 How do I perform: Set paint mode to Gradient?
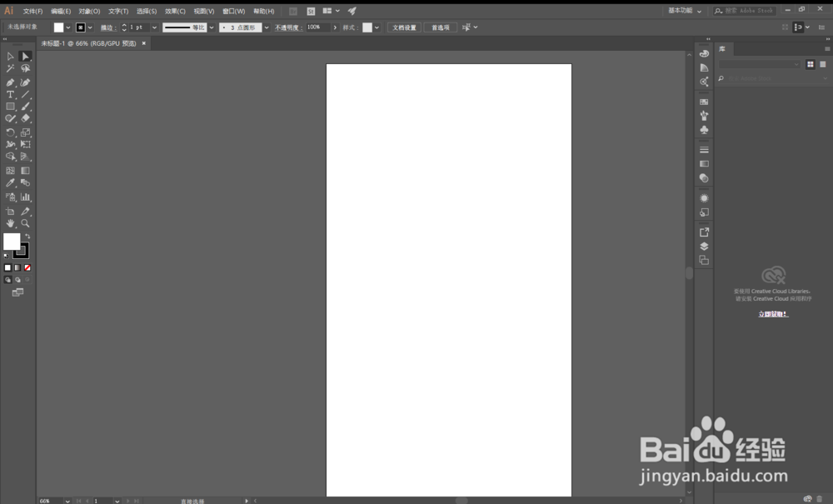click(17, 268)
